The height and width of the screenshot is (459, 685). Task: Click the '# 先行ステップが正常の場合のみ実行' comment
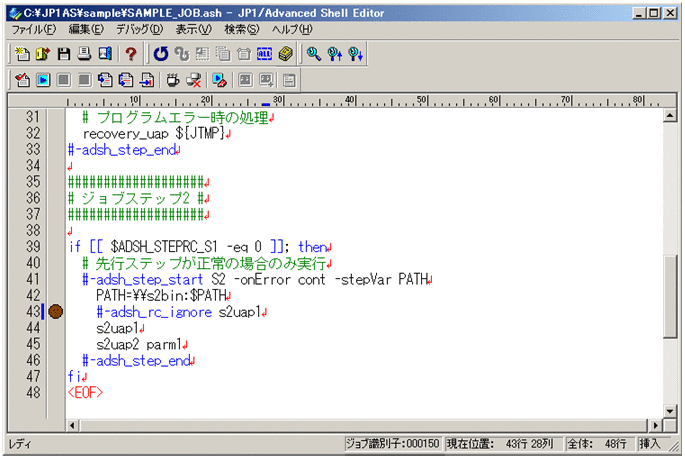coord(204,263)
